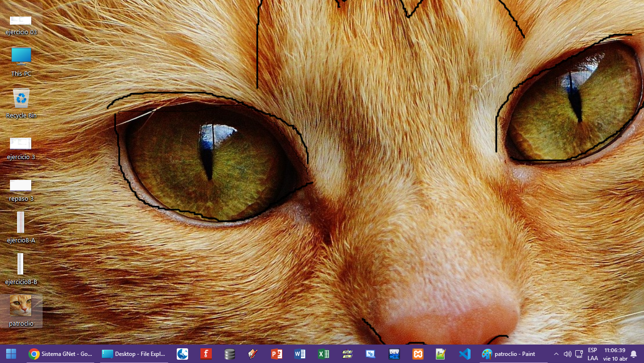This screenshot has width=644, height=363.
Task: Open Desktop File Explorer taskbar window
Action: coord(134,354)
